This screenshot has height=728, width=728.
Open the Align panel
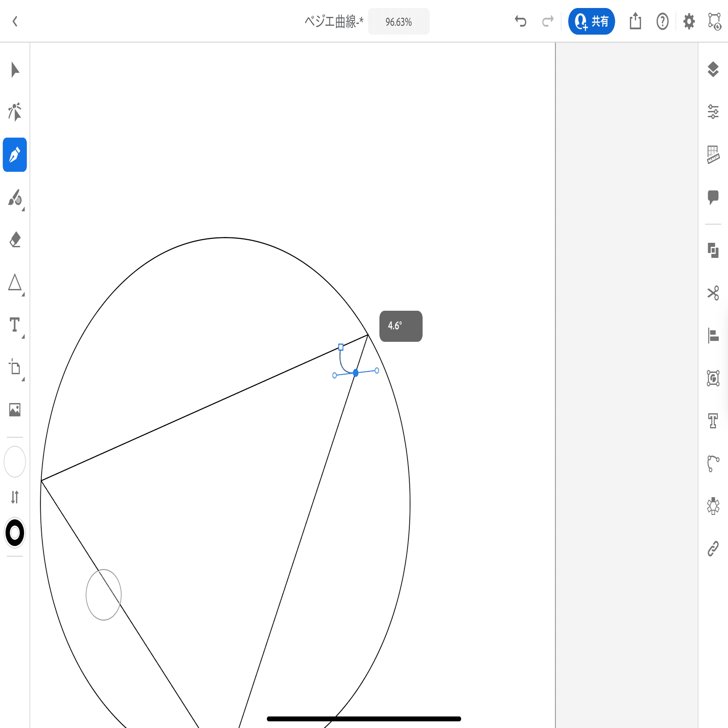click(x=713, y=336)
